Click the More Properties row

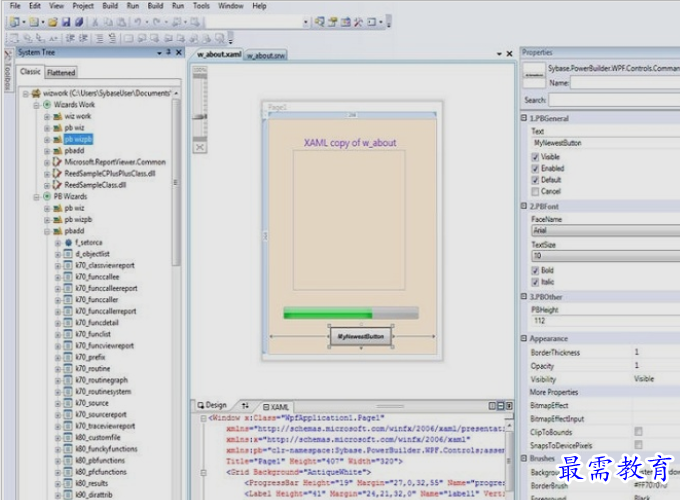pyautogui.click(x=554, y=392)
